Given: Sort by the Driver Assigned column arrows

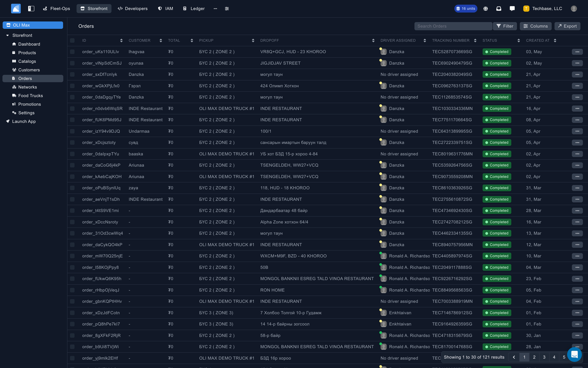Looking at the screenshot, I should (x=425, y=40).
